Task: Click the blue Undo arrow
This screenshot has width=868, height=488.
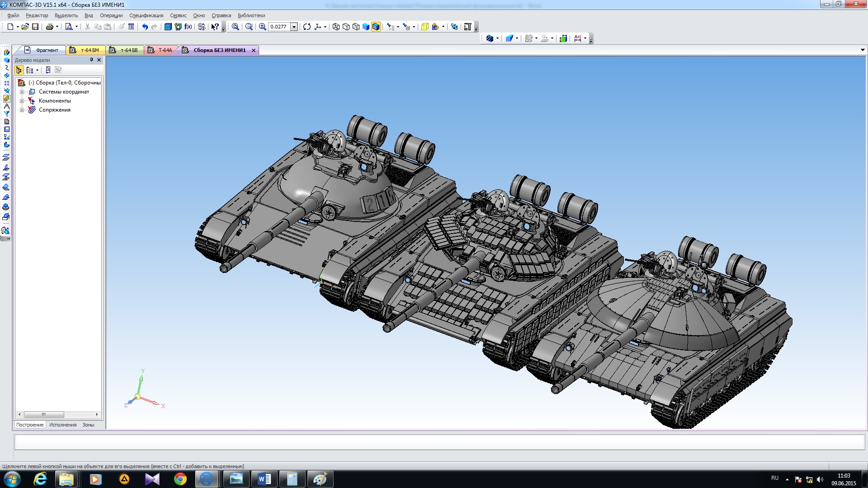Action: tap(145, 27)
